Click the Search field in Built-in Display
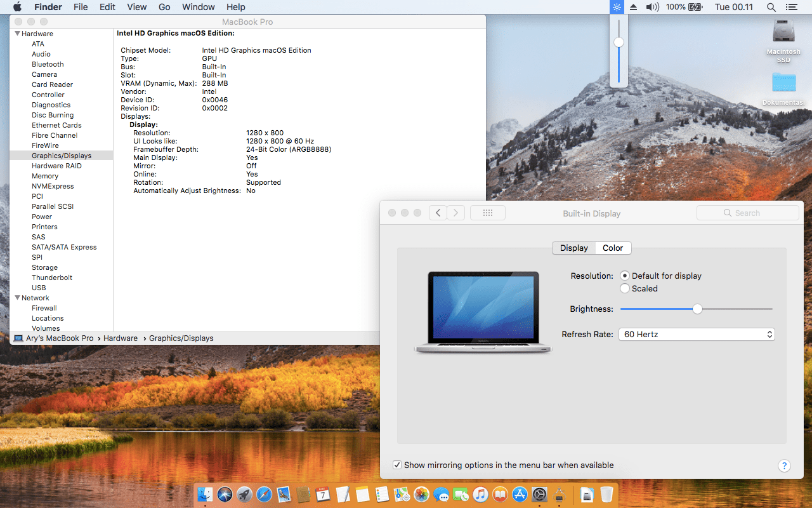The image size is (812, 508). [747, 213]
